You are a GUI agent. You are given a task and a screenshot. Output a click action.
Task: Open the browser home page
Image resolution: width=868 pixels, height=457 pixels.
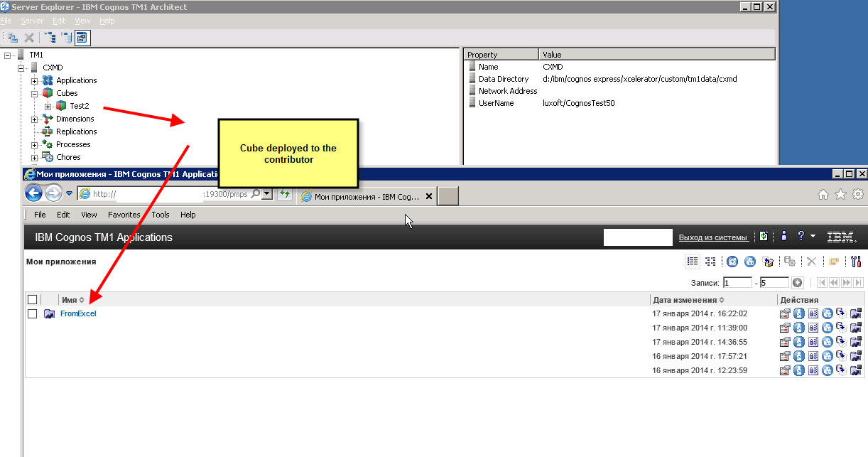pyautogui.click(x=823, y=194)
